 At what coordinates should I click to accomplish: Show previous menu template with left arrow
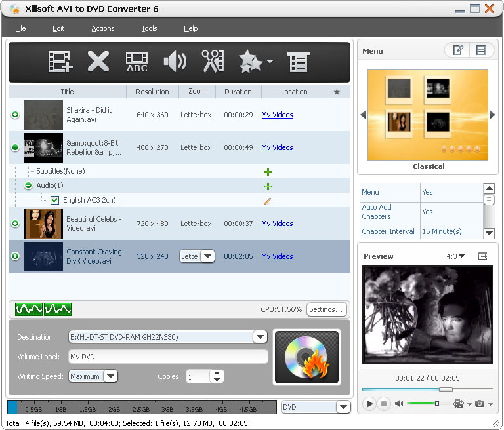point(363,115)
